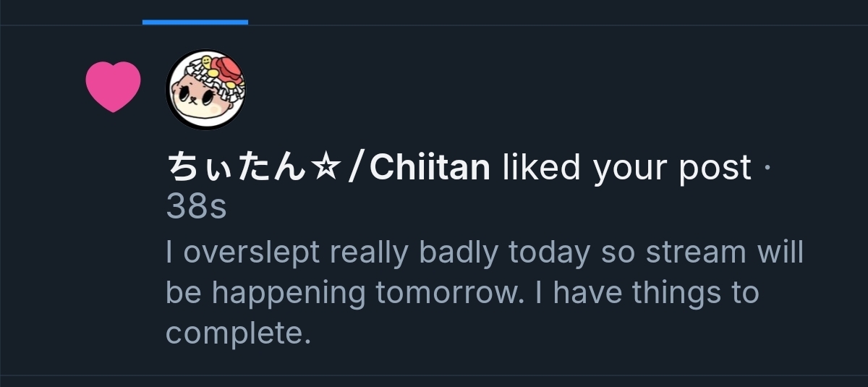Screen dimensions: 868x387
Task: Click the Japanese name ちぃたん
Action: click(238, 169)
